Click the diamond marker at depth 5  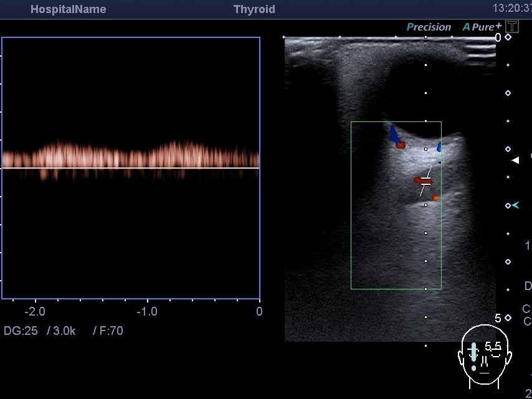(x=508, y=318)
